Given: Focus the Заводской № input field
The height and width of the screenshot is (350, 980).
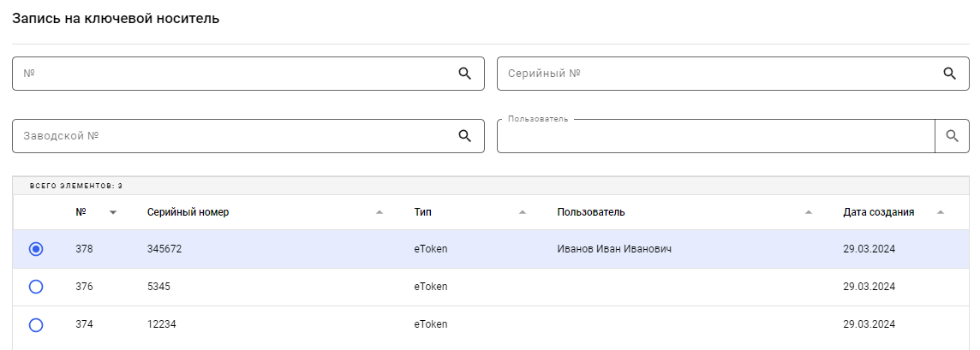Looking at the screenshot, I should coord(231,136).
